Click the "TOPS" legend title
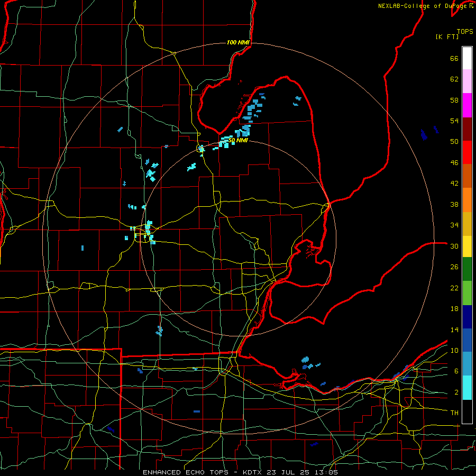The image size is (476, 476). click(x=465, y=31)
